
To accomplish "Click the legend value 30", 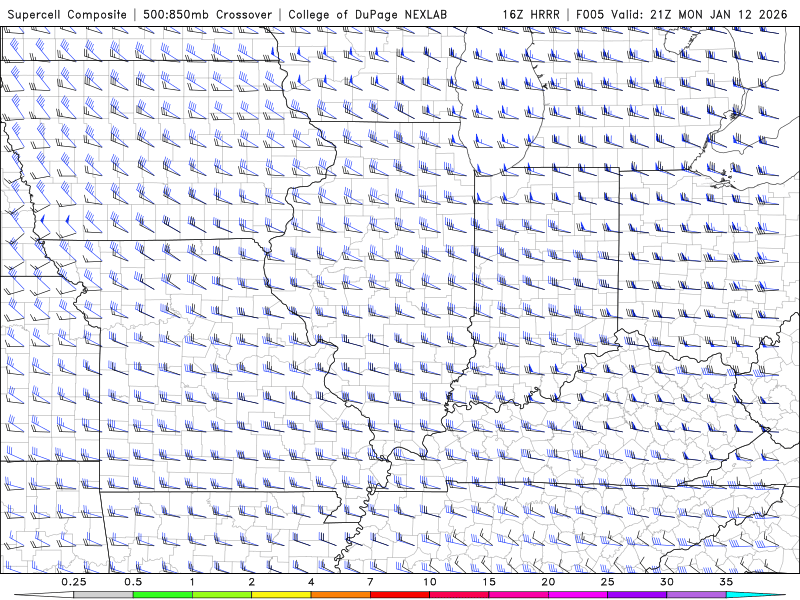I will coord(666,582).
